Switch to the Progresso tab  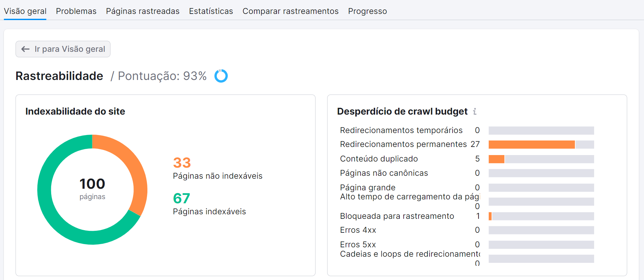(x=367, y=11)
